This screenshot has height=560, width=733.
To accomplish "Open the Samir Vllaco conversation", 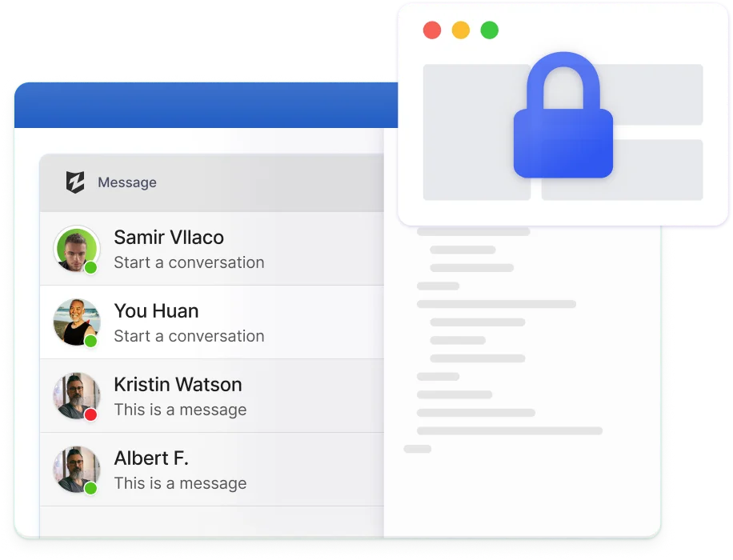I will coord(212,249).
